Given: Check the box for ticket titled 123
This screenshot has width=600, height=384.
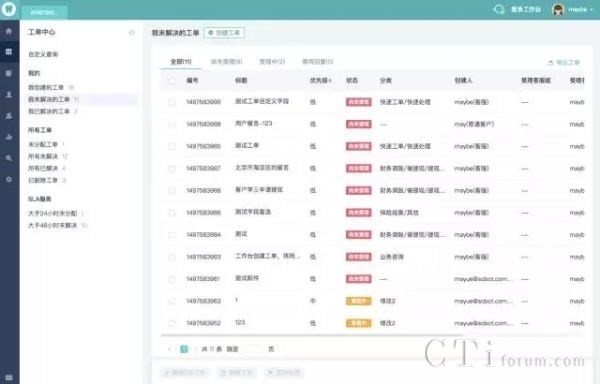Looking at the screenshot, I should [172, 323].
